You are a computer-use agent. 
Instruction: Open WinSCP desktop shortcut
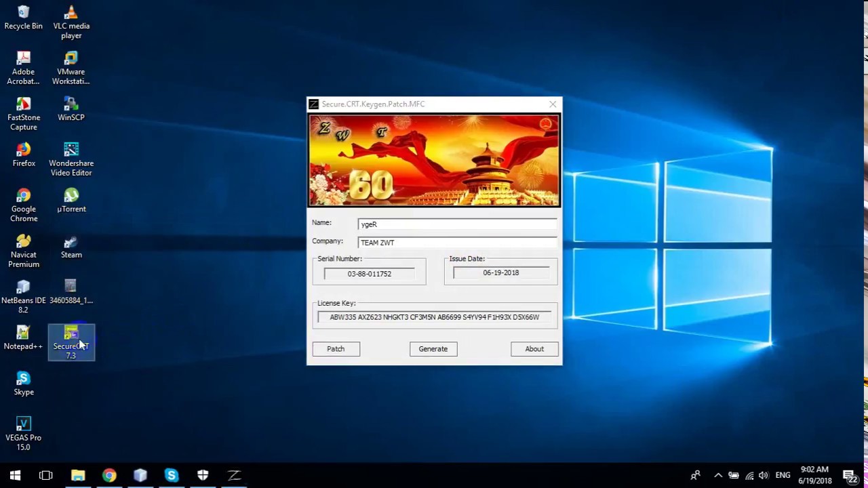[71, 109]
